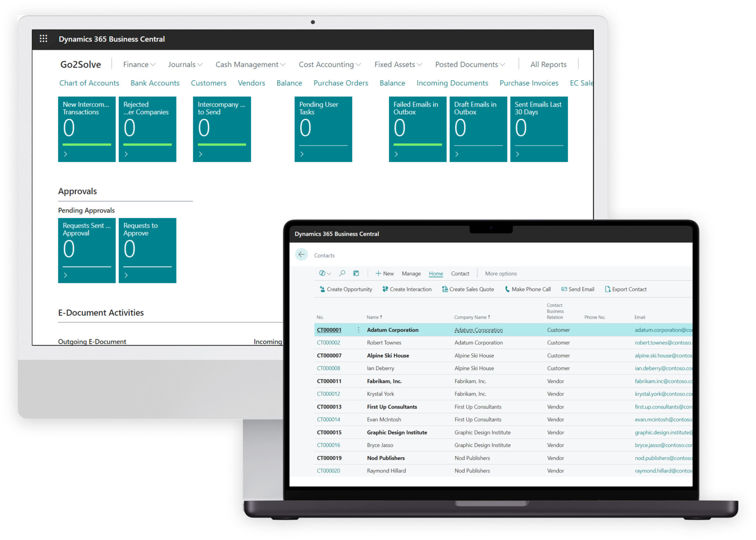Click the search magnifier in Contacts toolbar
The height and width of the screenshot is (540, 756).
coord(342,273)
